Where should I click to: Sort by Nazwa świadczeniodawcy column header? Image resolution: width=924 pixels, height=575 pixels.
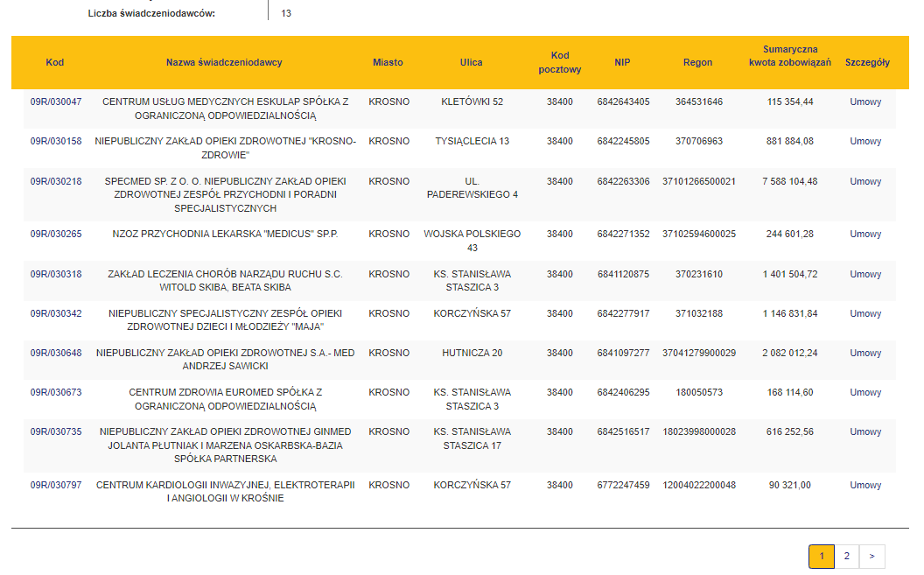(224, 62)
